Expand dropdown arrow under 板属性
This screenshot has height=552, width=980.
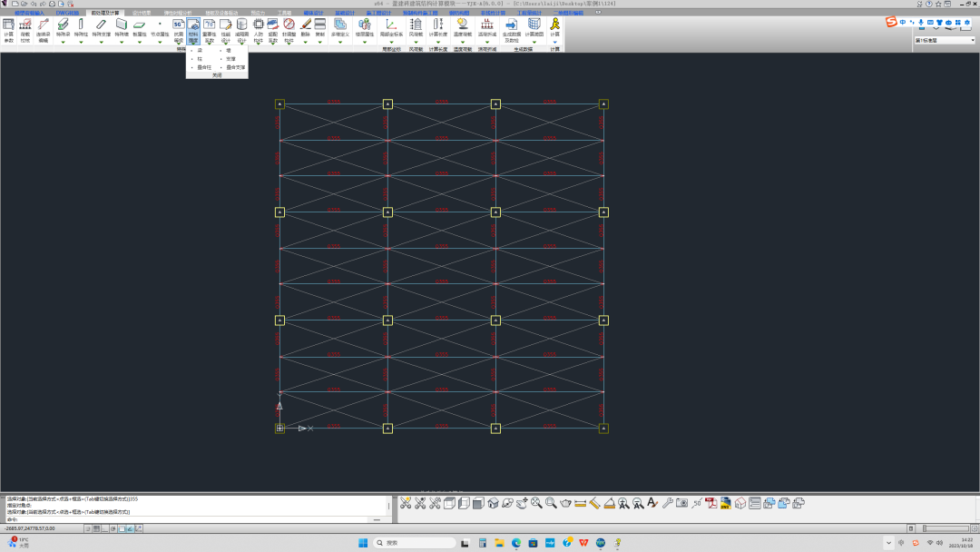click(x=140, y=42)
